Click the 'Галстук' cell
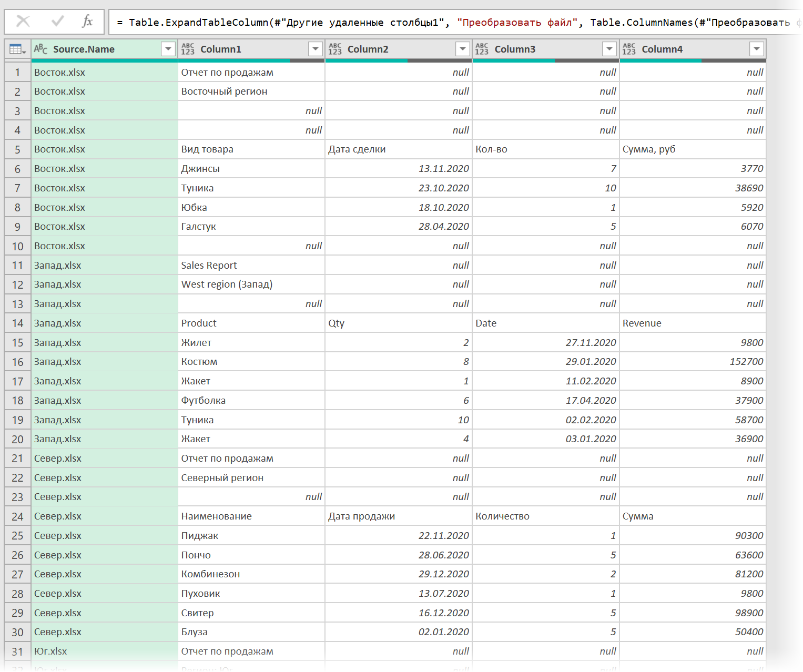Image resolution: width=803 pixels, height=672 pixels. coord(251,227)
